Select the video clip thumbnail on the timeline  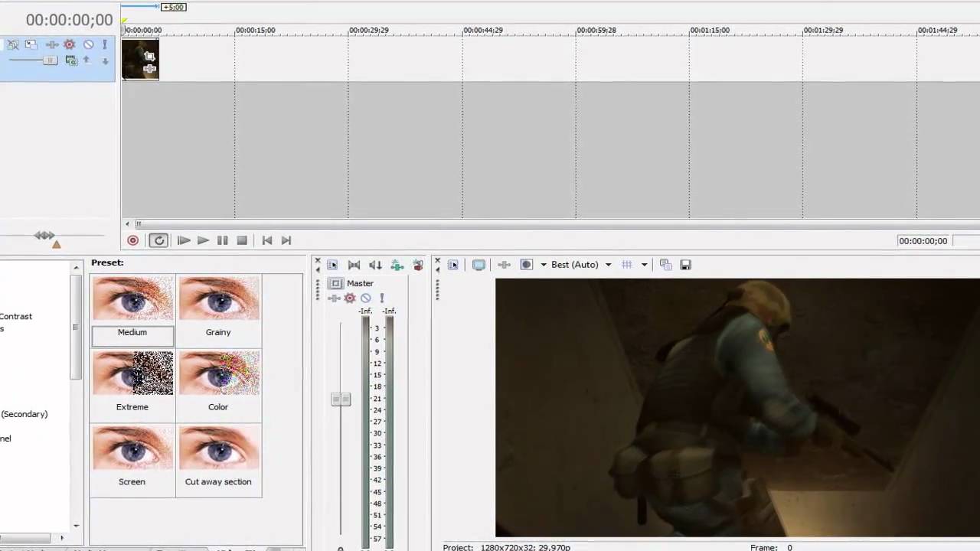click(140, 60)
